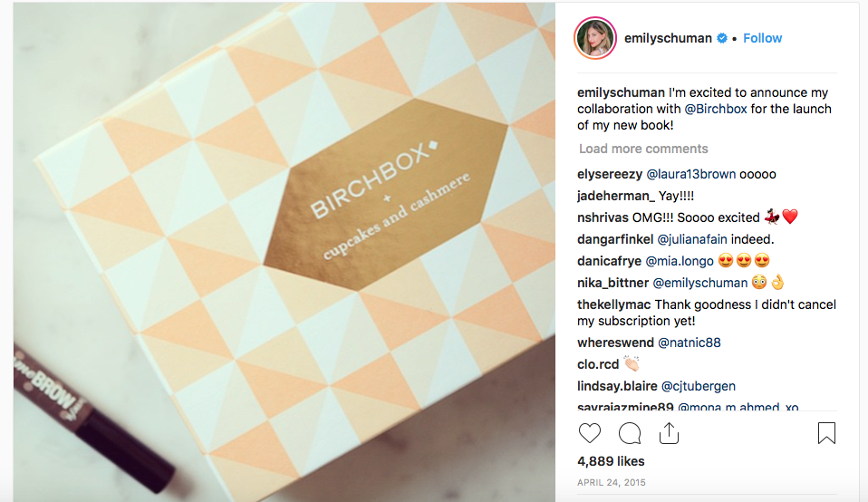Open the @natnic88 mention
This screenshot has height=502, width=868.
click(x=690, y=343)
